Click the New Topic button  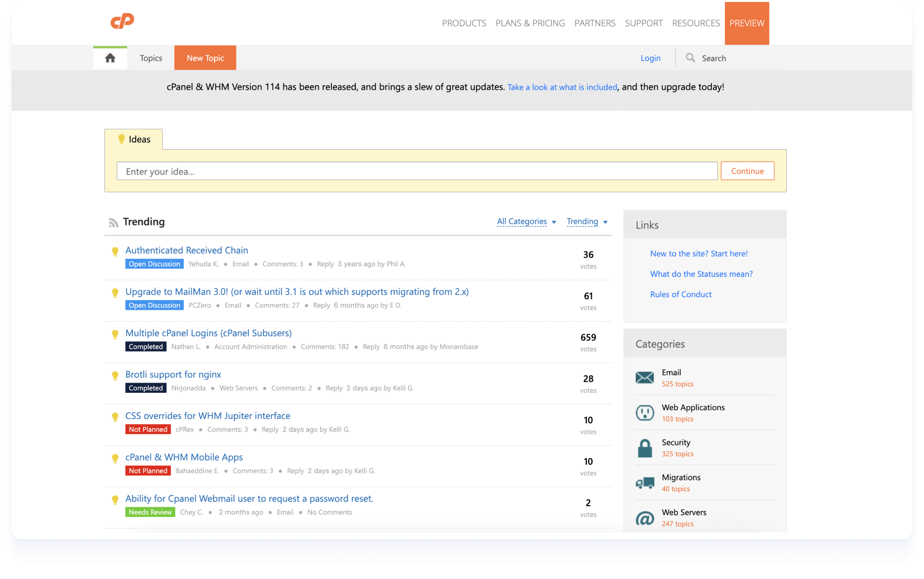coord(205,58)
